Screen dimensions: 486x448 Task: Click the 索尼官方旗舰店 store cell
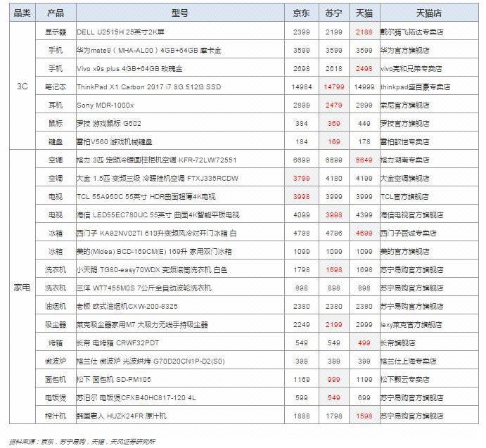tap(429, 105)
